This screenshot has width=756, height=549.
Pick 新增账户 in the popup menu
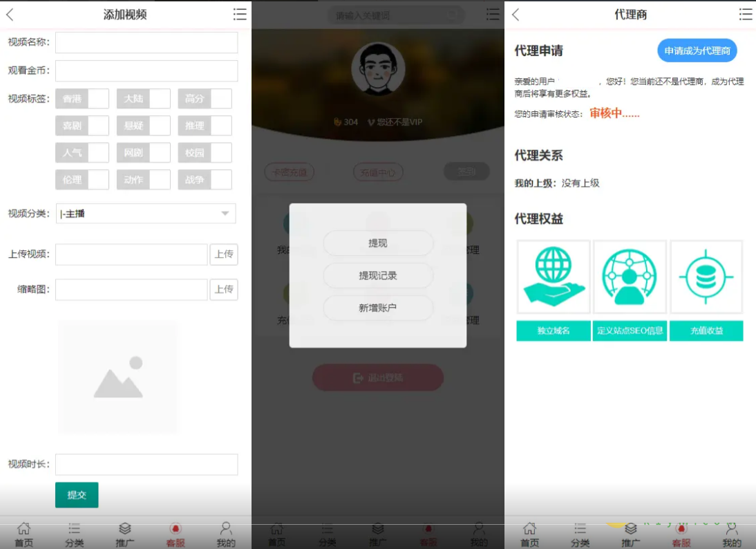378,308
